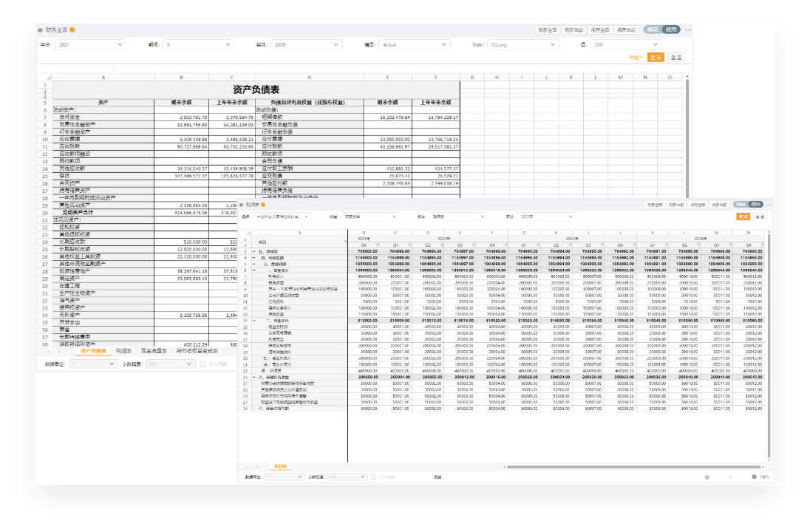Open the 数据单位 dropdown in 财务主表 footer
The width and height of the screenshot is (810, 532).
[93, 364]
